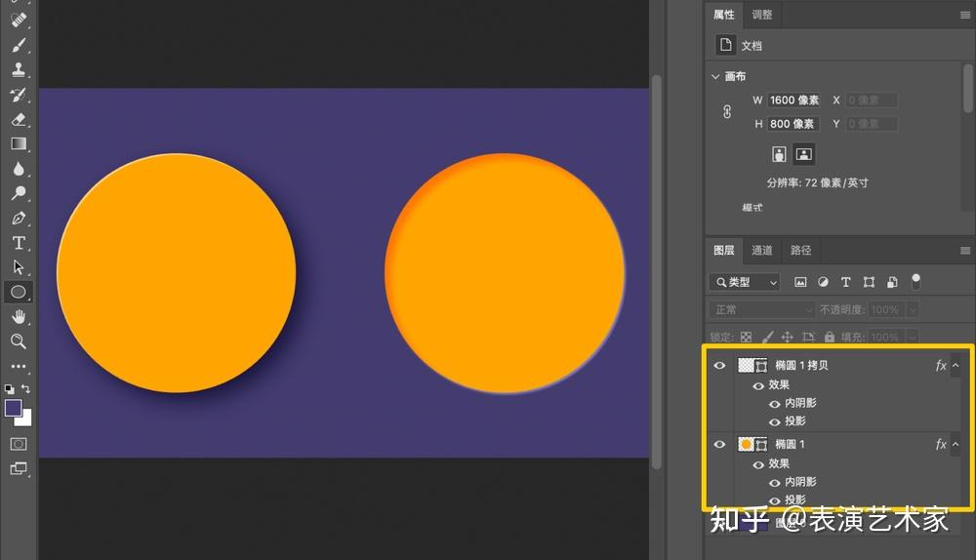The width and height of the screenshot is (976, 560).
Task: Collapse effects of 椭圆 1 拷贝 layer
Action: (956, 365)
